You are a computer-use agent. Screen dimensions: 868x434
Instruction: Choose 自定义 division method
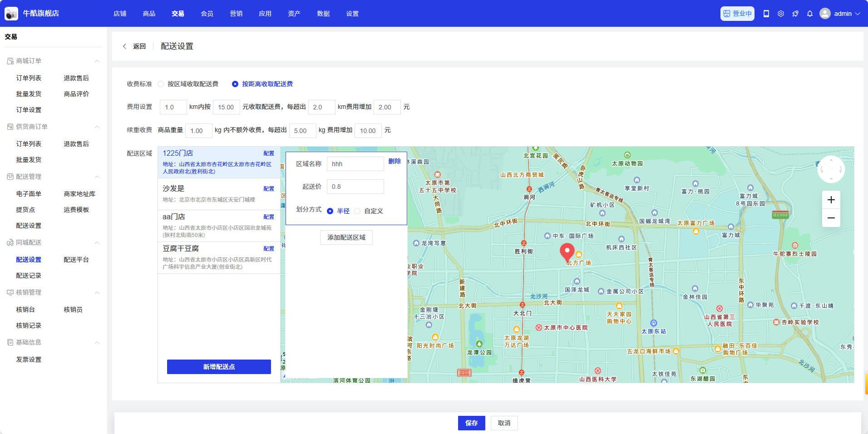pyautogui.click(x=358, y=211)
